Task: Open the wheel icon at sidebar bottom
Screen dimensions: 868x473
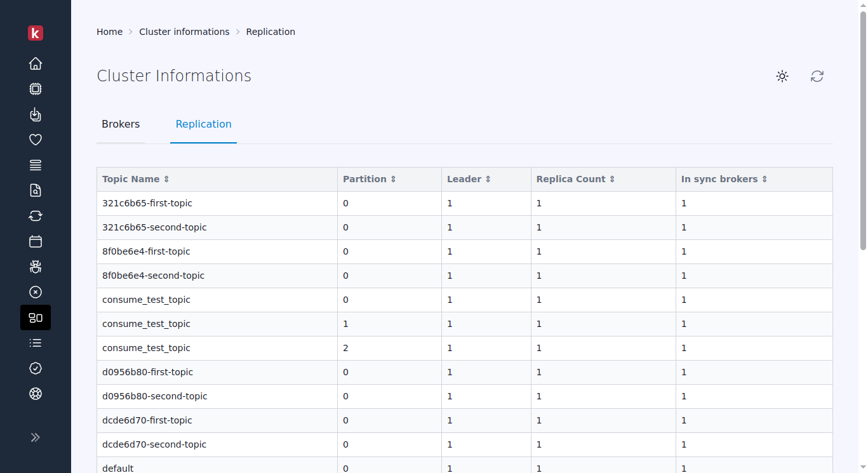Action: 36,394
